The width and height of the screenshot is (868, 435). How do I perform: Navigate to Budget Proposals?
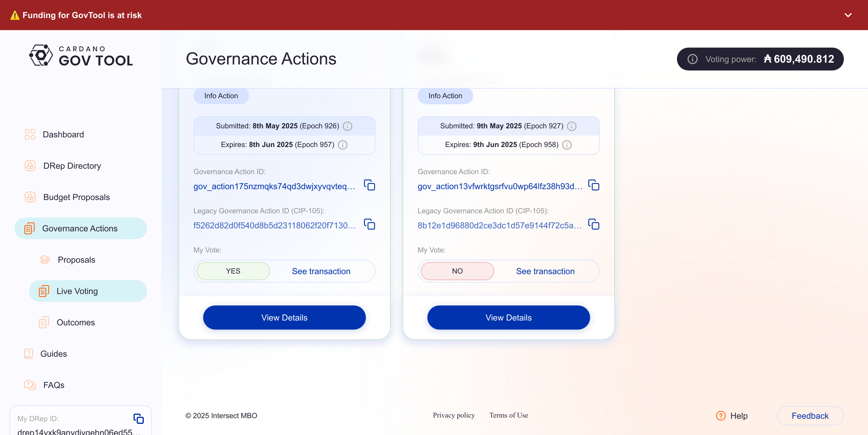(76, 197)
